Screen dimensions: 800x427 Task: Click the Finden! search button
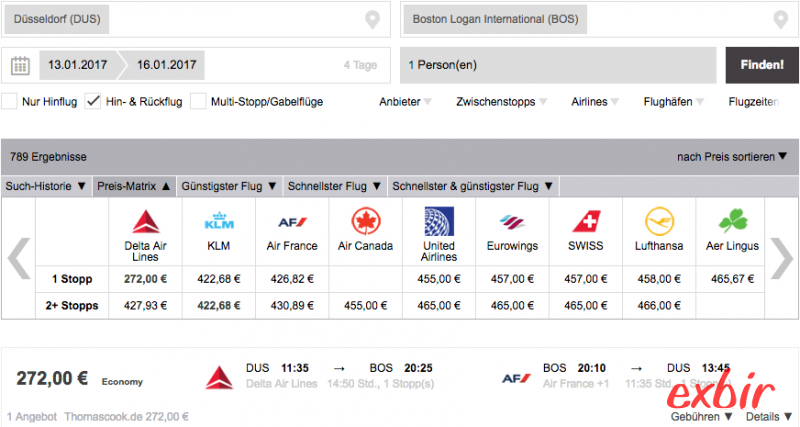[762, 65]
